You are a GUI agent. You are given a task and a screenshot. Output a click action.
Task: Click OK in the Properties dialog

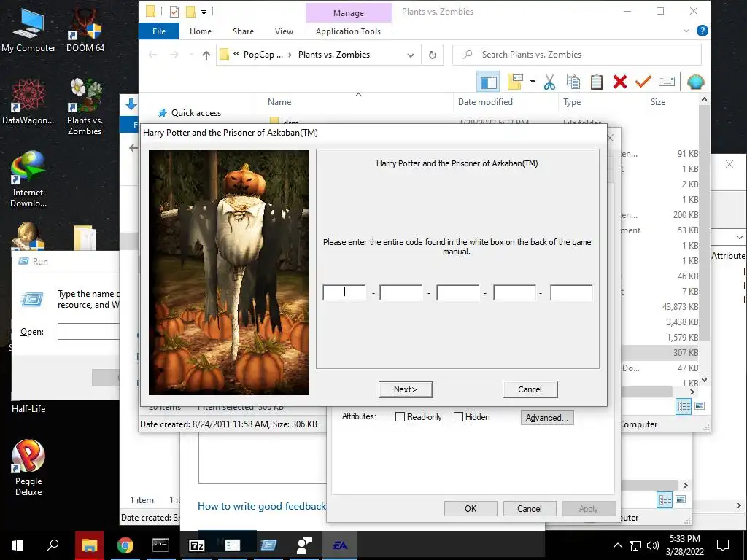pyautogui.click(x=471, y=508)
